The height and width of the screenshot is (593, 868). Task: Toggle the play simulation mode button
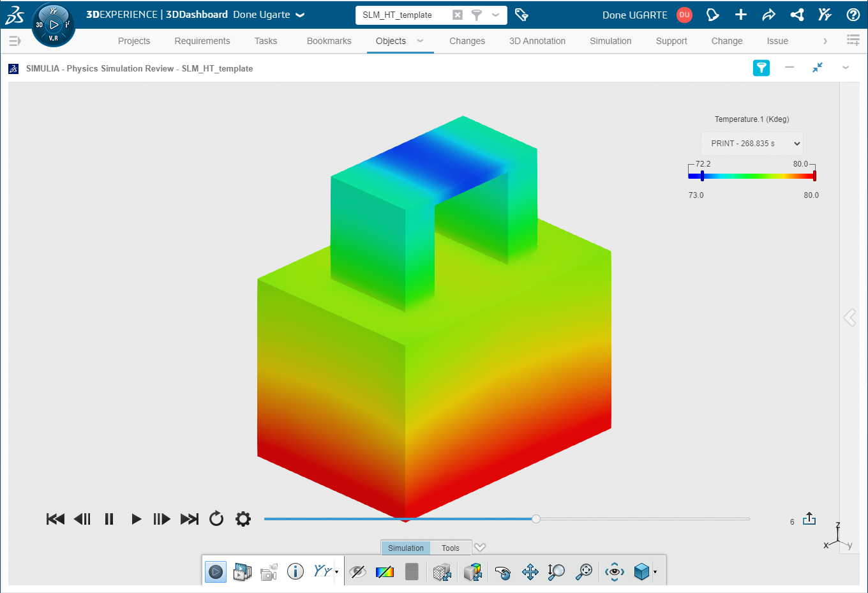click(x=216, y=572)
